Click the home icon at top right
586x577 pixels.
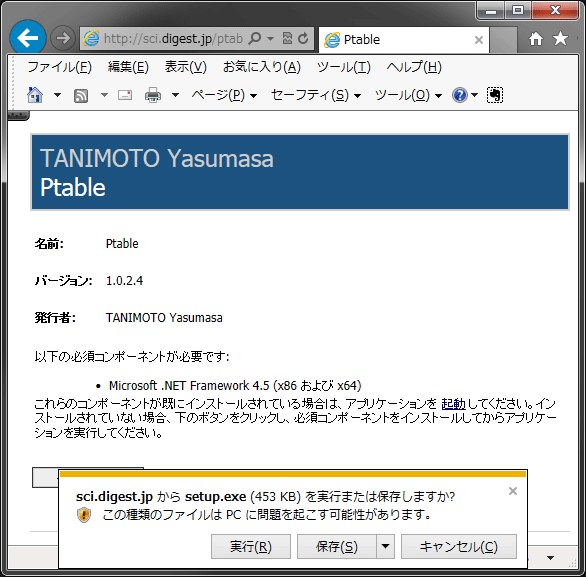pos(536,38)
